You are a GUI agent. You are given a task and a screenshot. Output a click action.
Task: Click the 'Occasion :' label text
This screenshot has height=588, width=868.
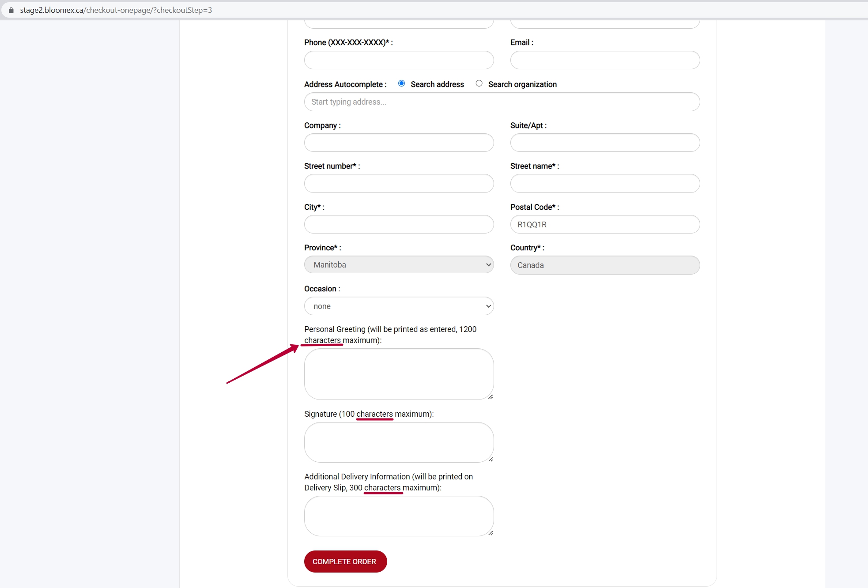click(x=322, y=289)
